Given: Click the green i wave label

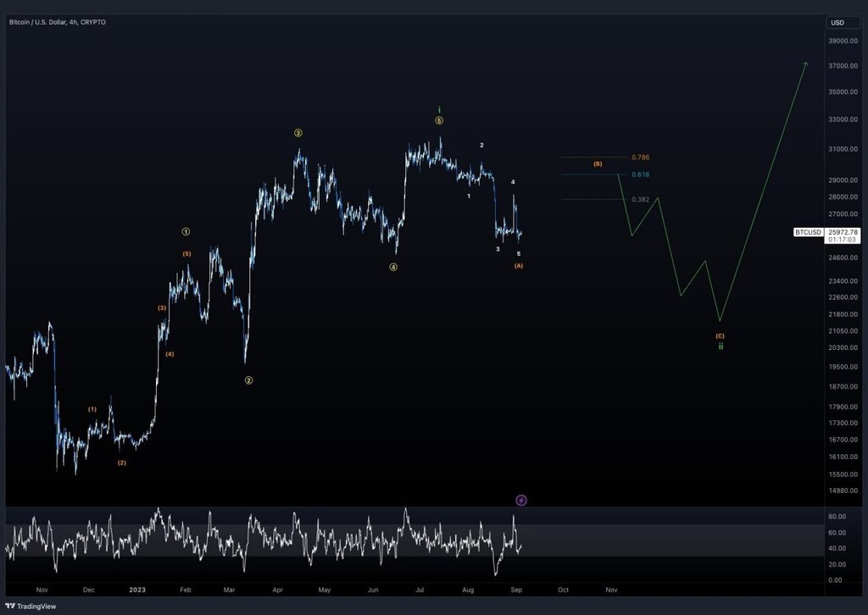Looking at the screenshot, I should [x=440, y=110].
